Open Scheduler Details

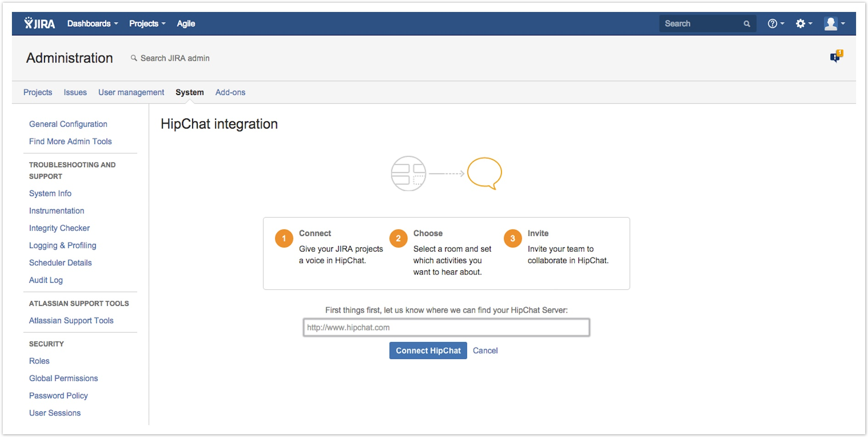pyautogui.click(x=60, y=263)
